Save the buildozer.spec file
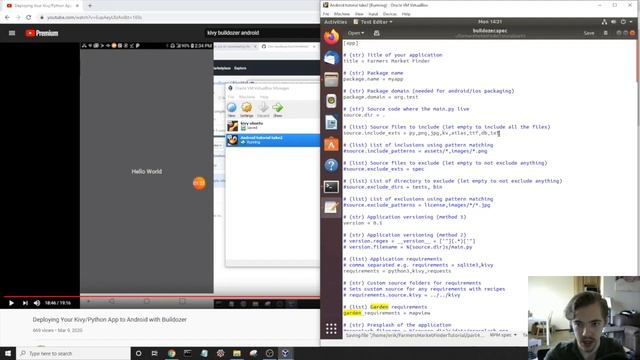Image resolution: width=640 pixels, height=360 pixels. (589, 33)
